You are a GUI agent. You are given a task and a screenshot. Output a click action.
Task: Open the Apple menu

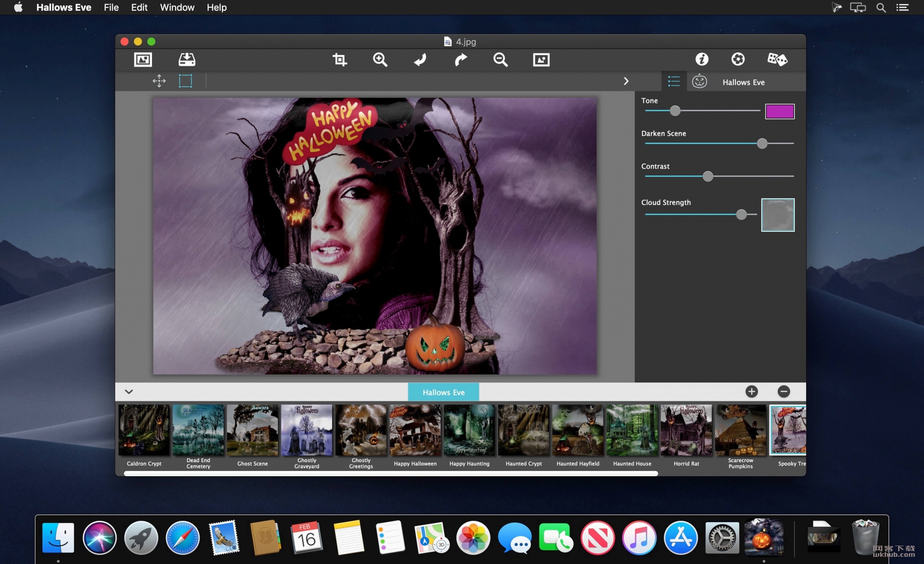click(x=18, y=7)
